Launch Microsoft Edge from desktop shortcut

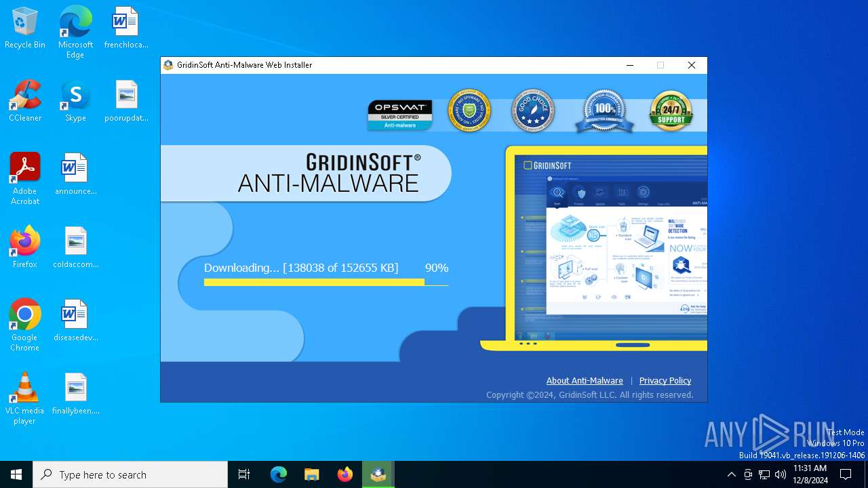click(x=75, y=32)
